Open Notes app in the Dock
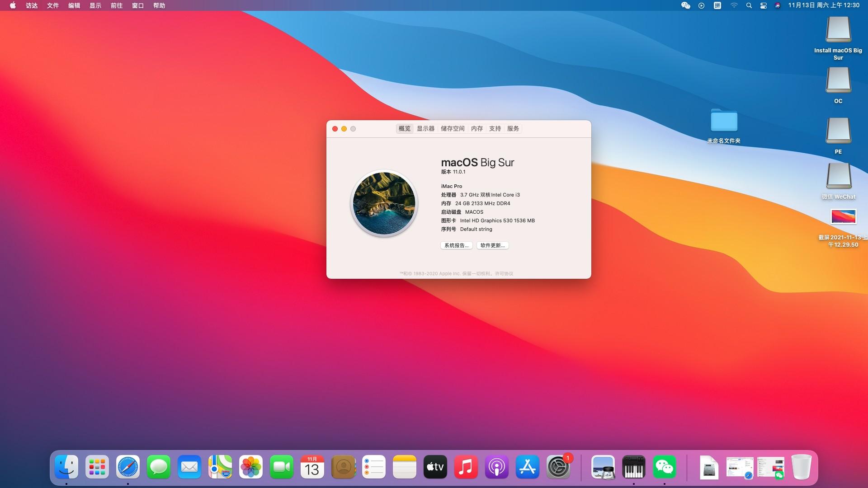868x488 pixels. [x=405, y=467]
